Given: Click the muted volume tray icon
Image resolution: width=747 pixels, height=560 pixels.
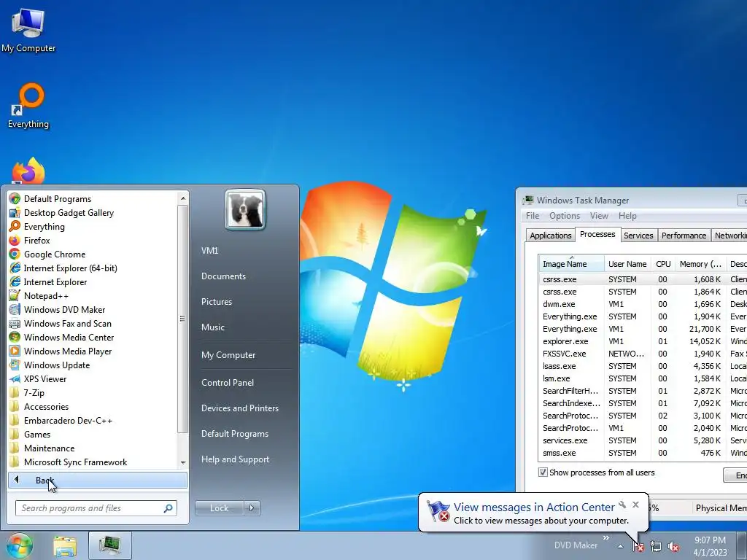Looking at the screenshot, I should [x=673, y=547].
